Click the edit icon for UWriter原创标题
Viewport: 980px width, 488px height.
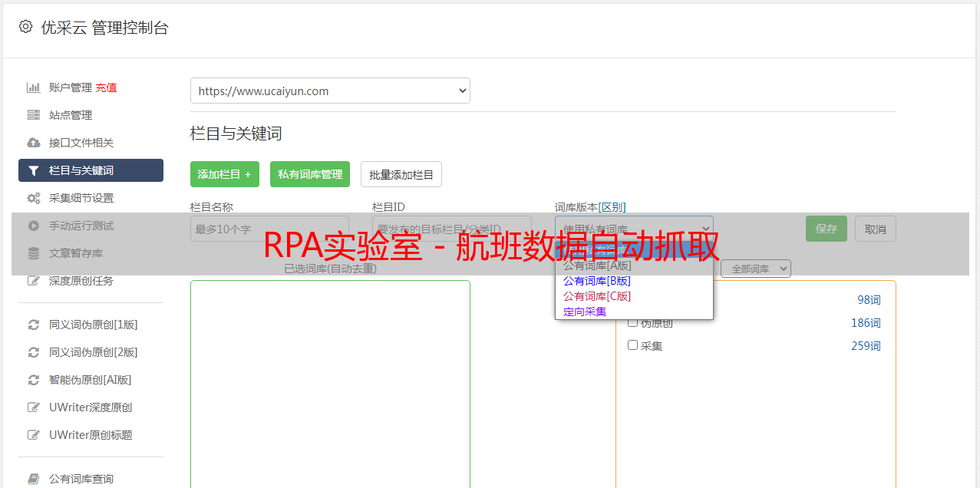(x=34, y=435)
